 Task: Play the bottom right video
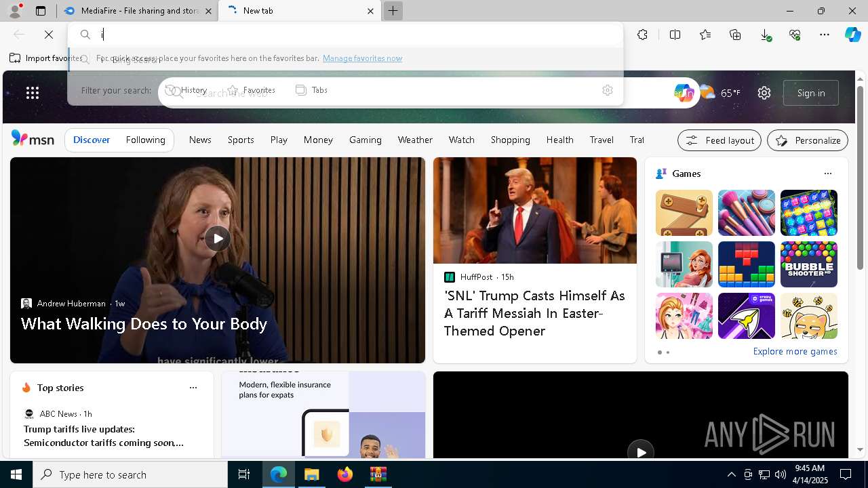click(x=641, y=452)
